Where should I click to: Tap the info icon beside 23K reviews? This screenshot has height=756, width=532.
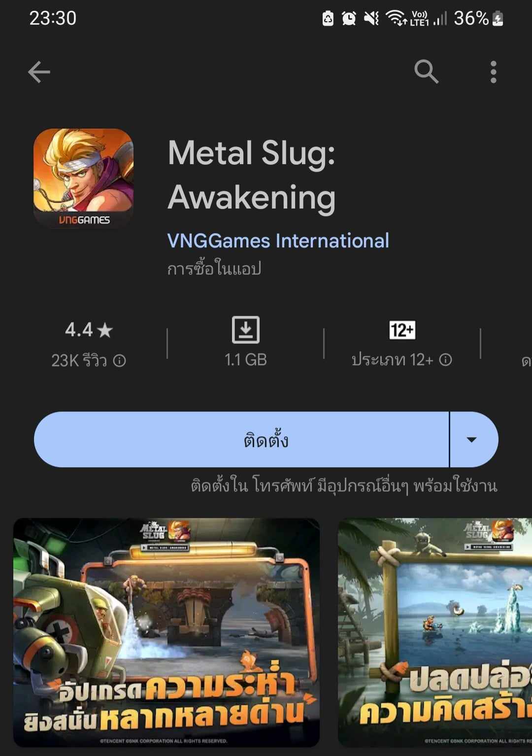120,361
